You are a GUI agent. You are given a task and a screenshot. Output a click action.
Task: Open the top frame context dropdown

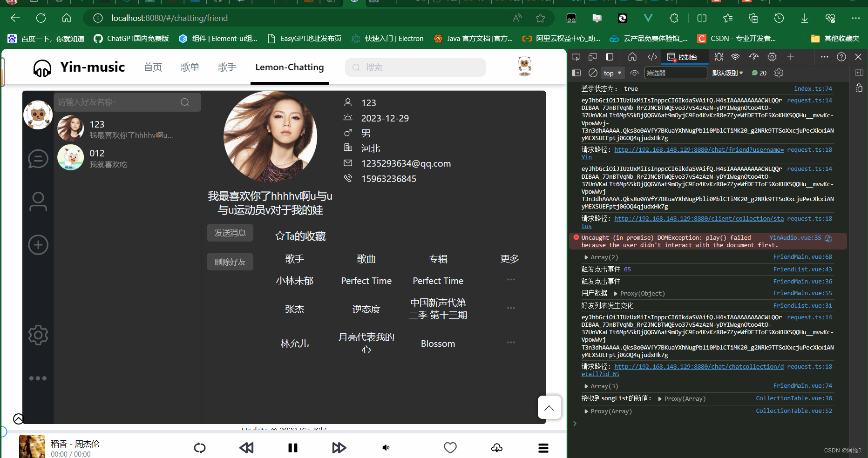pos(612,73)
